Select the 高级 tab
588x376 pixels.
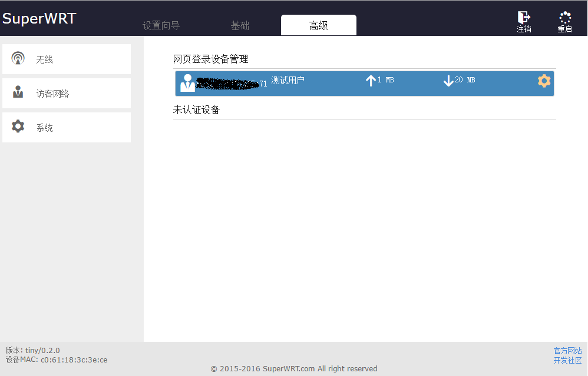[318, 25]
